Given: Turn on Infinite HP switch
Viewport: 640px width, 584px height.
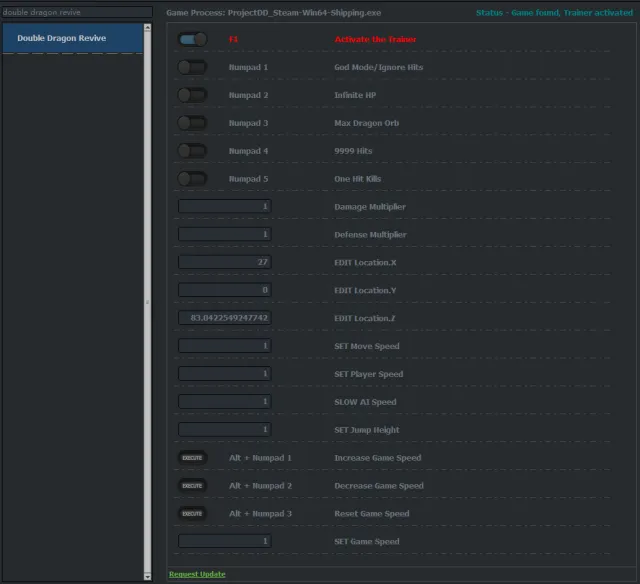Looking at the screenshot, I should 192,95.
